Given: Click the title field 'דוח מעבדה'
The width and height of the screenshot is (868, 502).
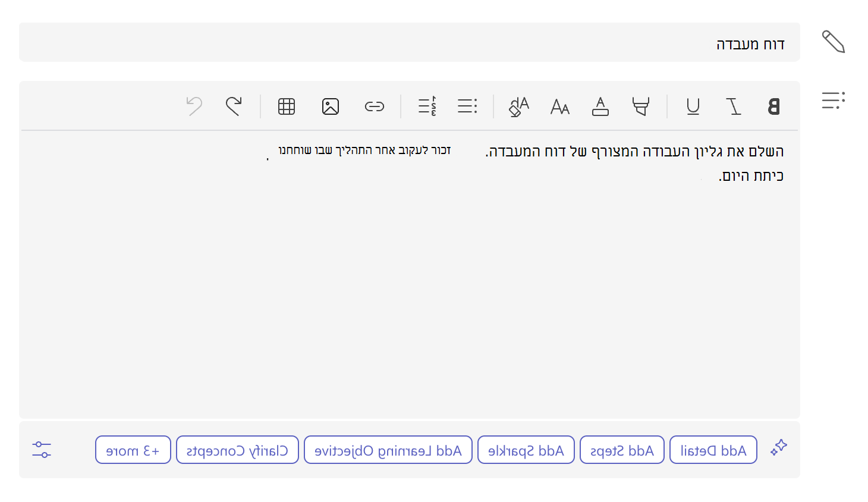Looking at the screenshot, I should (410, 42).
